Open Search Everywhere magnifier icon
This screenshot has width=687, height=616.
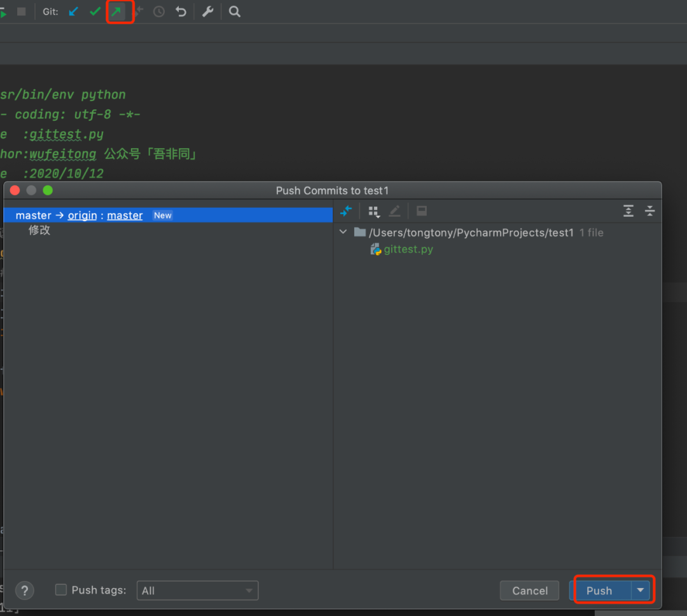coord(235,11)
